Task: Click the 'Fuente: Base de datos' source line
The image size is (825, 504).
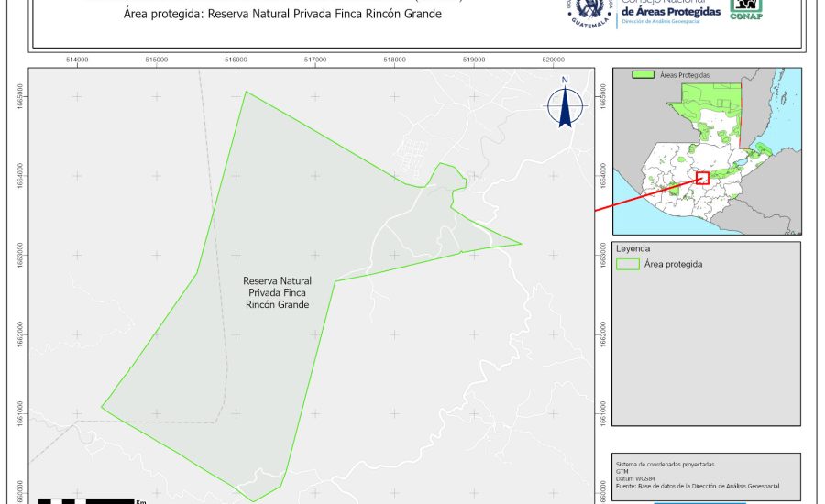Action: click(x=696, y=485)
